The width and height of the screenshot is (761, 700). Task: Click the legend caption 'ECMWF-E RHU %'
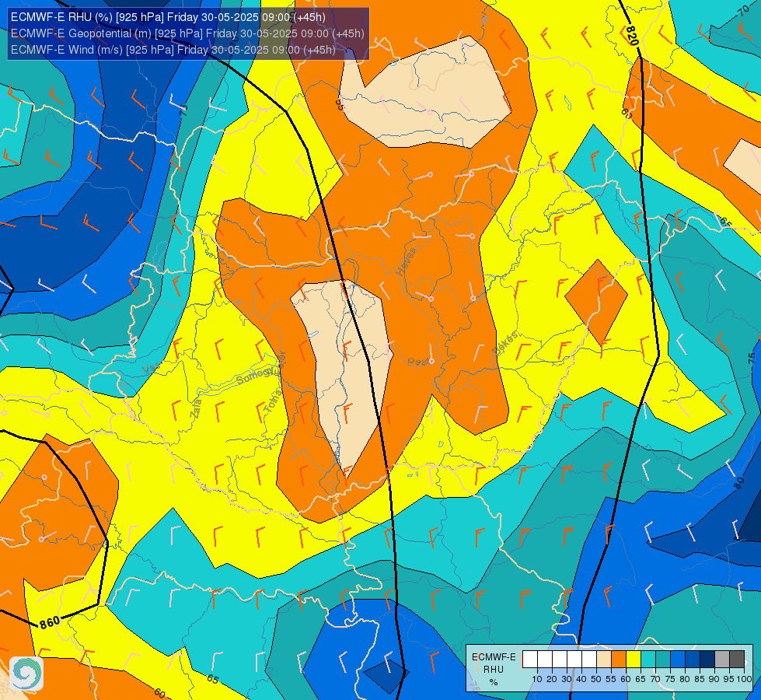(x=494, y=670)
